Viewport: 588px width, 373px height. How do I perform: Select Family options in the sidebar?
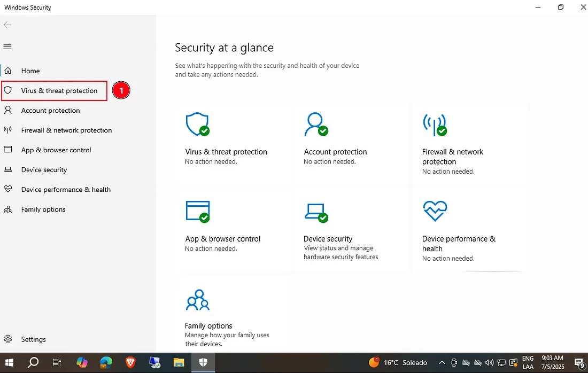pos(78,209)
